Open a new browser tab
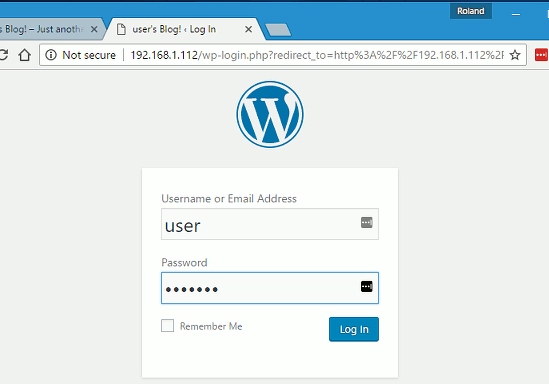The image size is (549, 384). pos(278,30)
